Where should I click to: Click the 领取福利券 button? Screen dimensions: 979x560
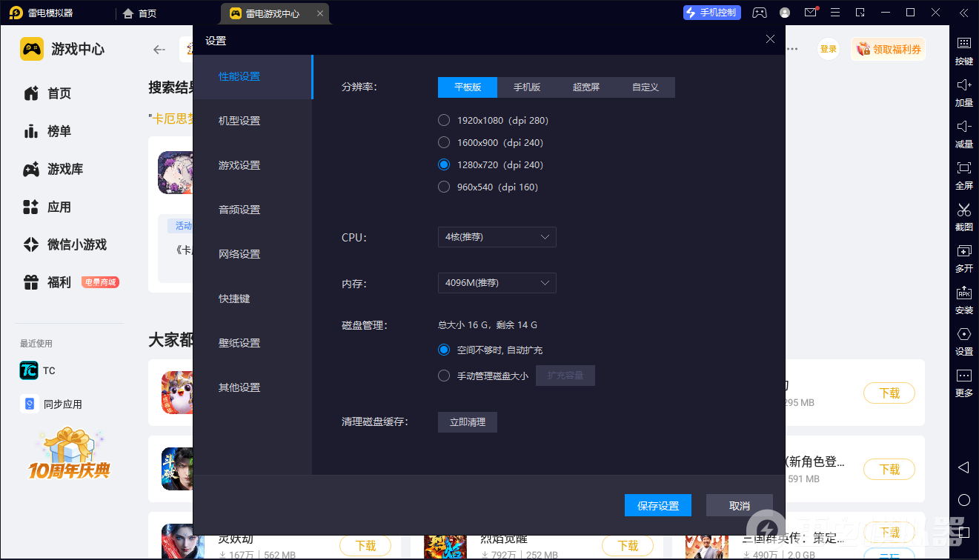[889, 49]
